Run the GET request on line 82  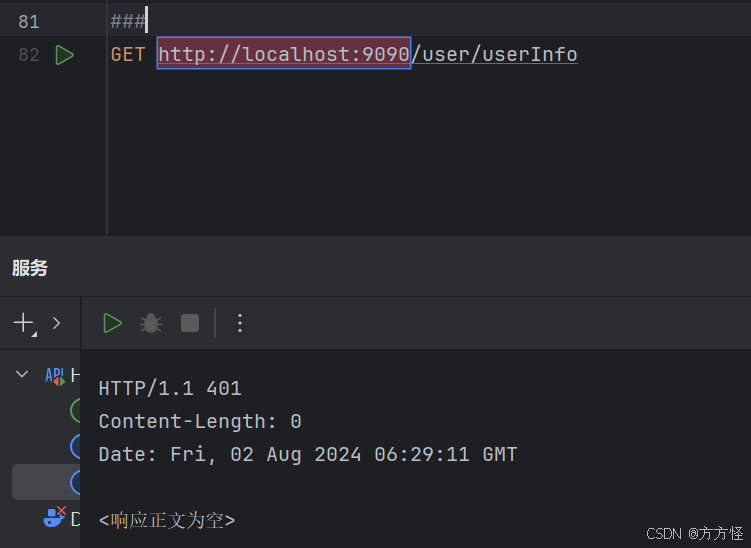click(64, 55)
